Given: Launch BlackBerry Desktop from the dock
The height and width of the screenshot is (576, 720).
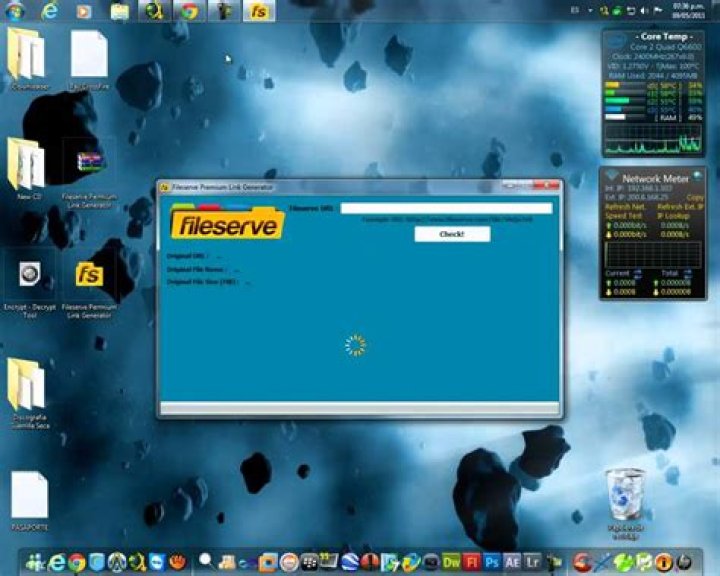Looking at the screenshot, I should click(309, 562).
